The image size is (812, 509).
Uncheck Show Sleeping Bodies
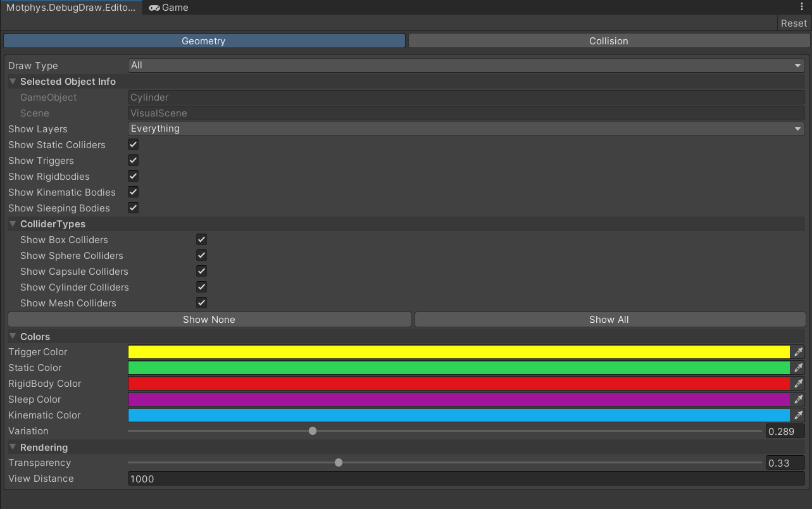click(x=134, y=208)
